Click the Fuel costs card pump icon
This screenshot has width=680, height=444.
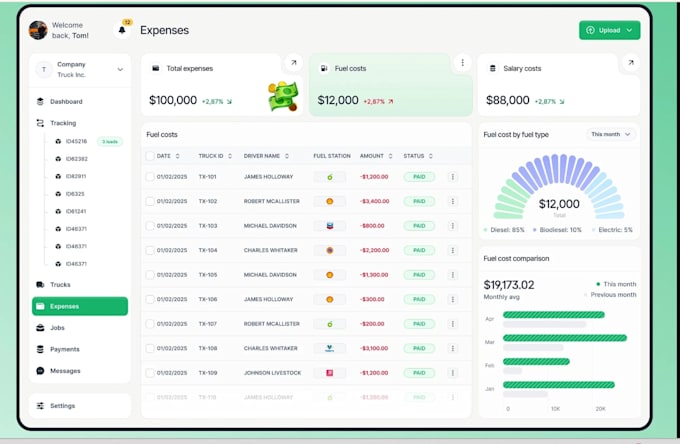pos(324,69)
